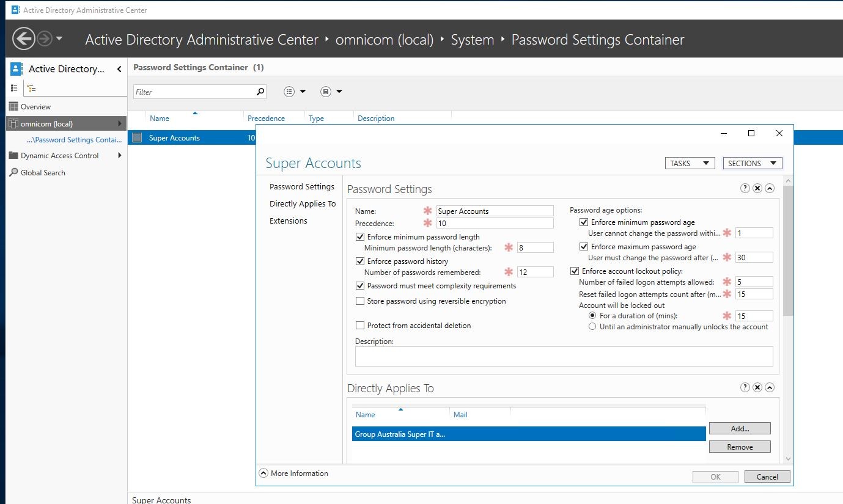The height and width of the screenshot is (504, 843).
Task: Open navigation history dropdown arrow
Action: (x=59, y=39)
